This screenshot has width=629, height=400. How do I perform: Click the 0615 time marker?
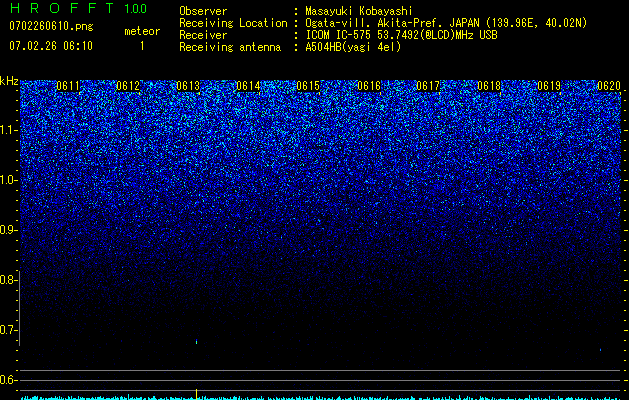(x=308, y=86)
